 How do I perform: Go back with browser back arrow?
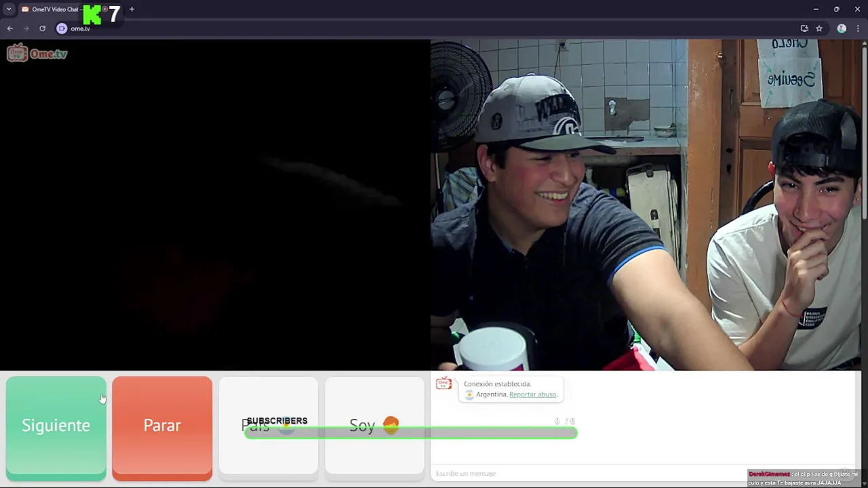[9, 28]
